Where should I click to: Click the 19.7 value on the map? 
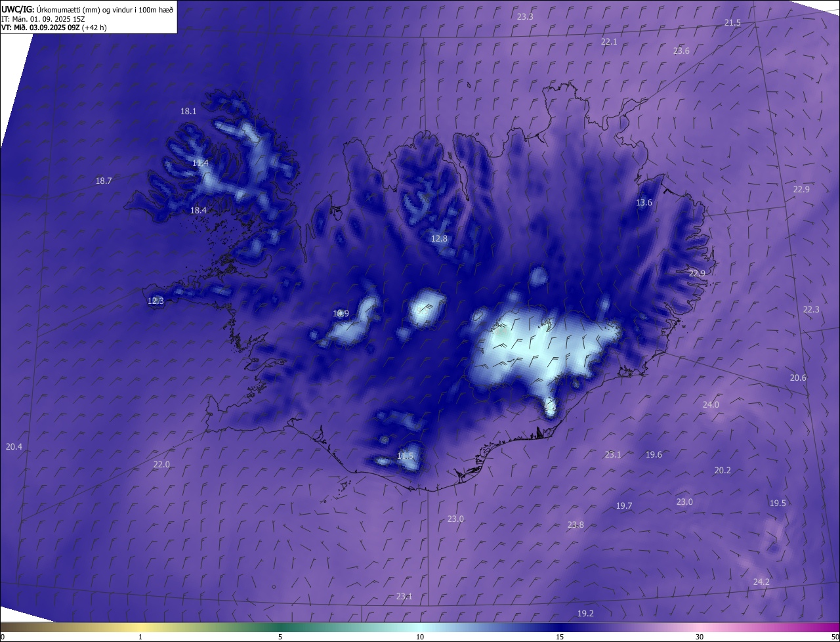(x=624, y=505)
